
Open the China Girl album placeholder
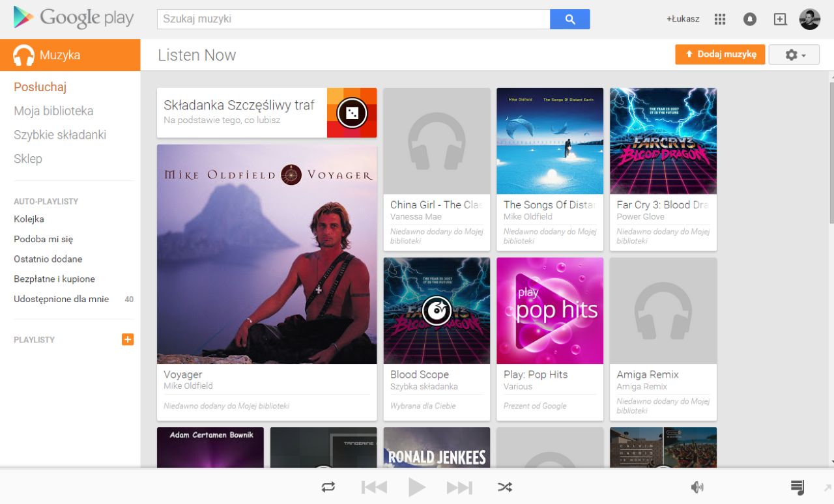[x=437, y=141]
